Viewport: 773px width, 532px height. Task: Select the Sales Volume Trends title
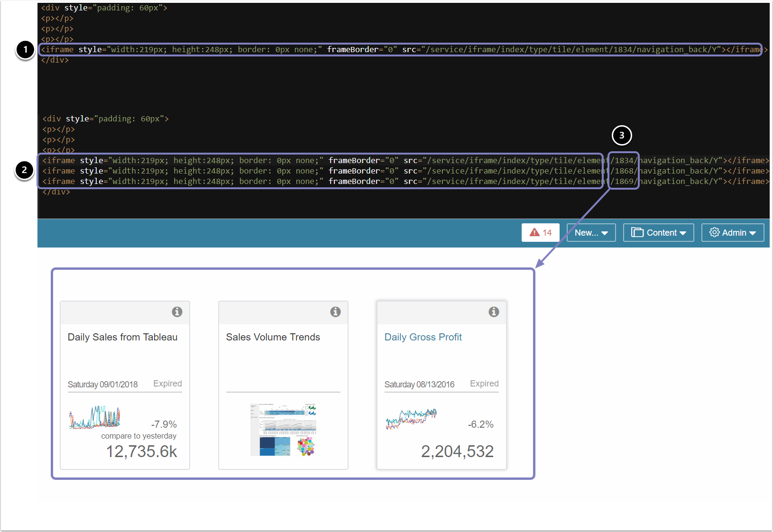coord(273,337)
